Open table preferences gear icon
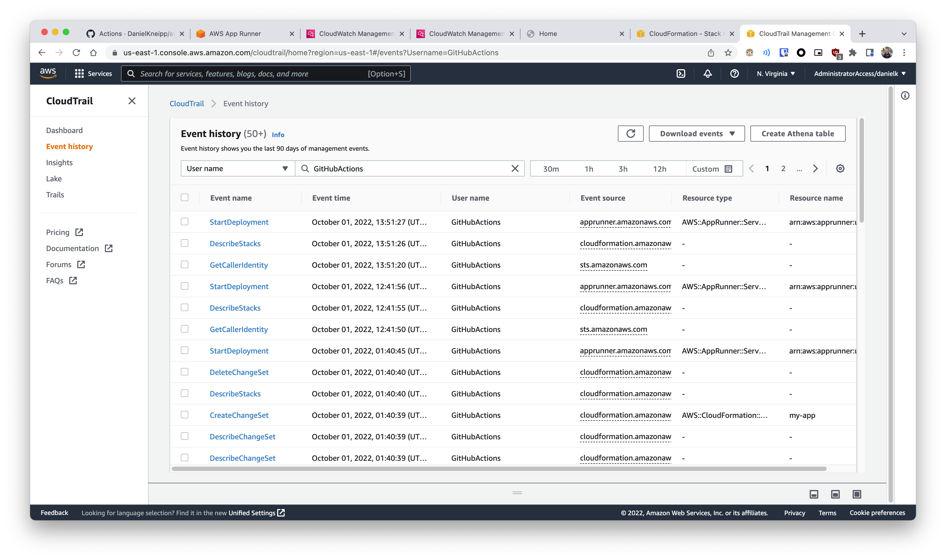Image resolution: width=946 pixels, height=560 pixels. coord(840,169)
